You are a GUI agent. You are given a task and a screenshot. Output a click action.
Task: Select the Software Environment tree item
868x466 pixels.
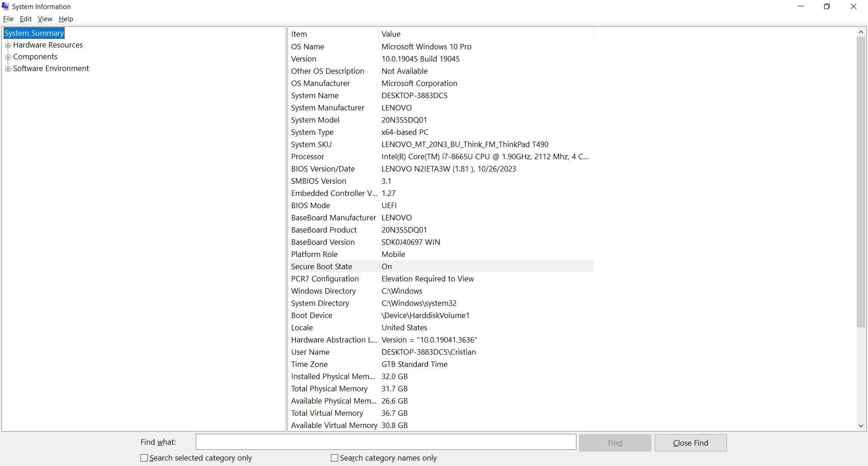click(x=51, y=68)
